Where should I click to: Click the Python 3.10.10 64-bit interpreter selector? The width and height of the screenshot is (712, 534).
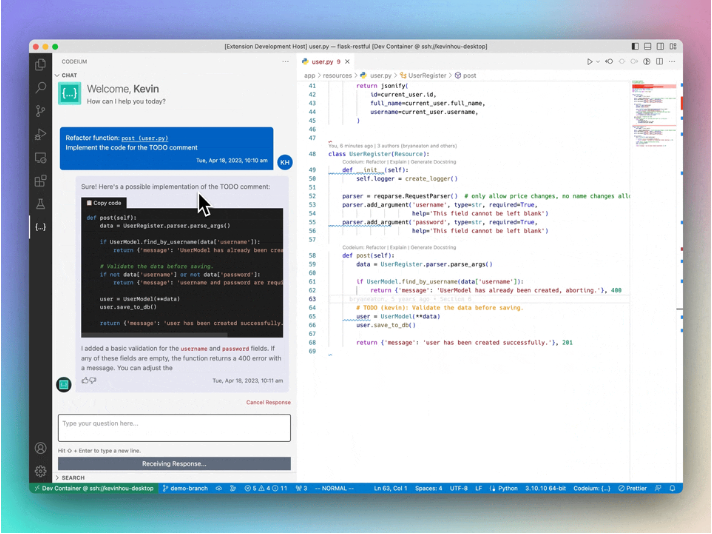[x=545, y=489]
